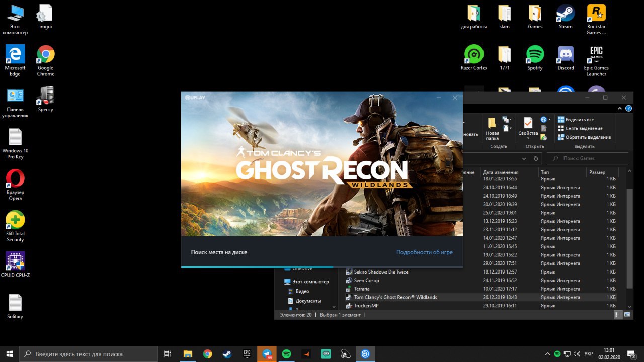This screenshot has width=644, height=362.
Task: Open volume control in system tray
Action: (576, 354)
